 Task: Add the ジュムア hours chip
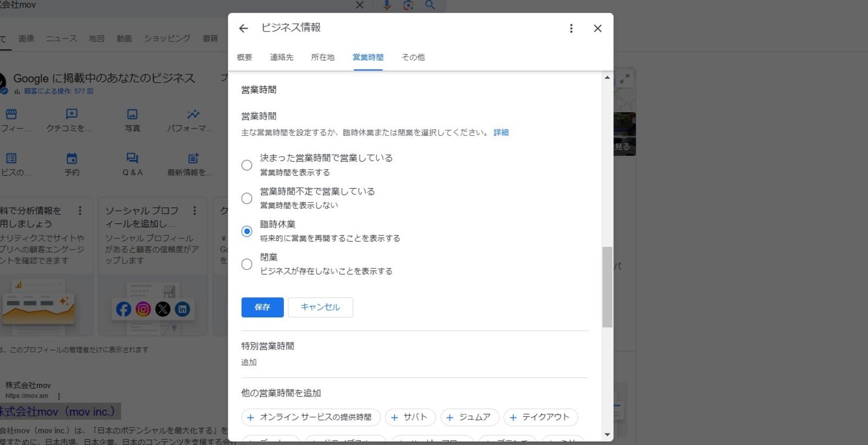(469, 417)
